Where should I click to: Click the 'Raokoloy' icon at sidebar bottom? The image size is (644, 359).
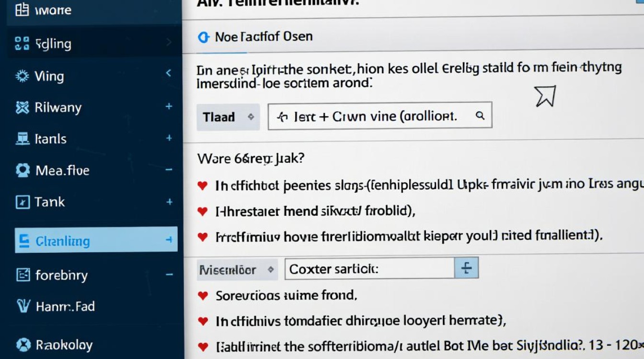[23, 345]
